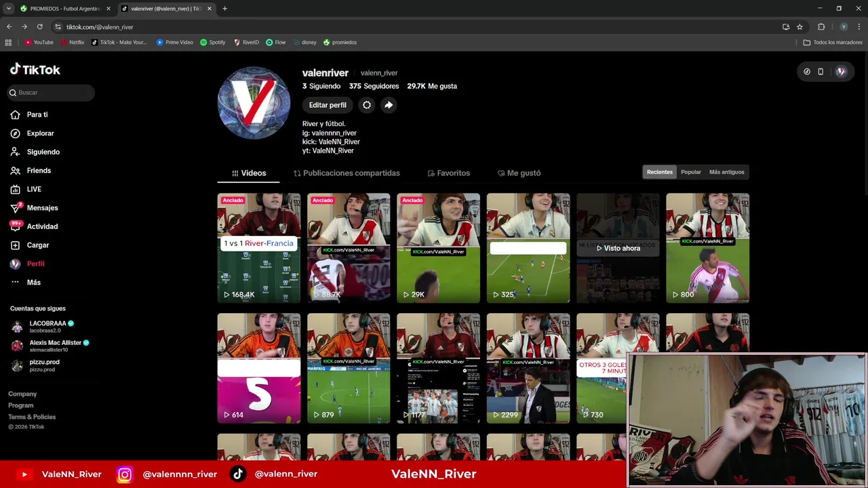This screenshot has width=868, height=488.
Task: Open the 3 Siguiendo list
Action: point(321,86)
